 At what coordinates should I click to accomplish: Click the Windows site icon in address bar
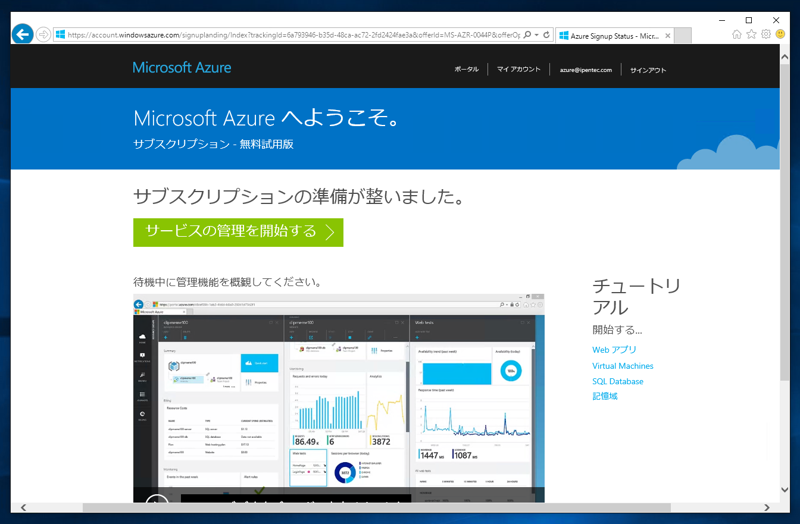(60, 35)
